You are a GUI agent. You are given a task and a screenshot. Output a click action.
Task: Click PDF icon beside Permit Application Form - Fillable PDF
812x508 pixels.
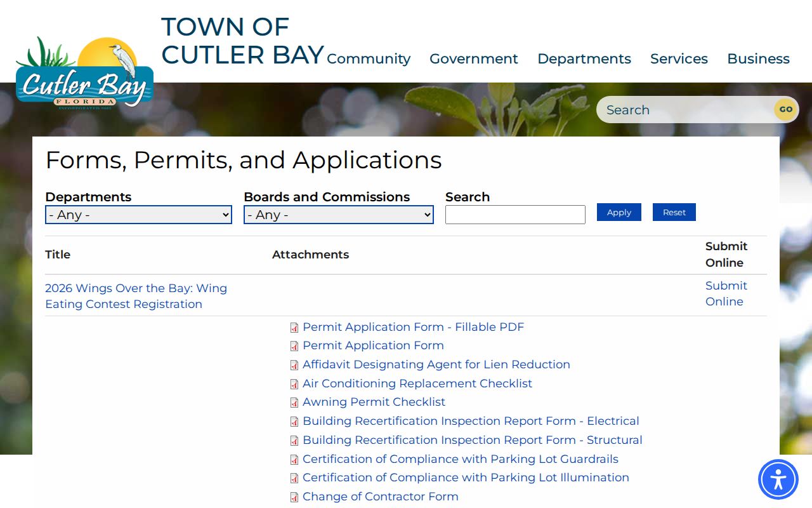tap(294, 328)
